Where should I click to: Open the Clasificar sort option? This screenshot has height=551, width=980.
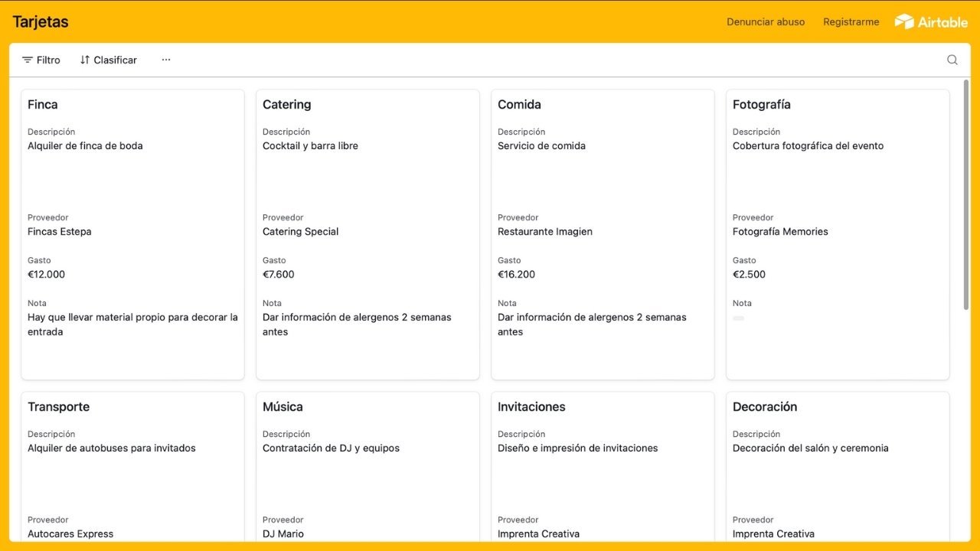tap(109, 60)
